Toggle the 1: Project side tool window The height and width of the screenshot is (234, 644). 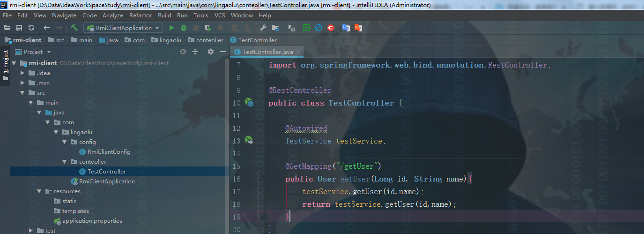point(5,66)
